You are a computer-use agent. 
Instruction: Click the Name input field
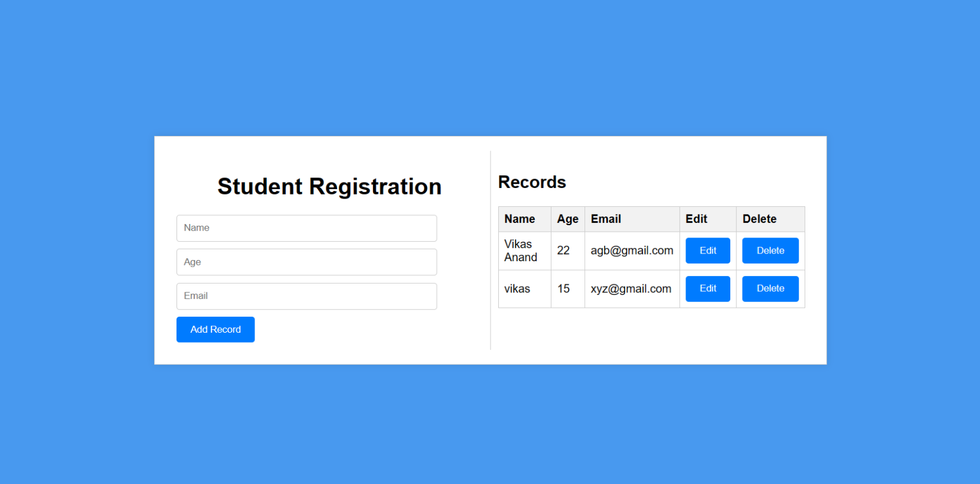(x=306, y=228)
